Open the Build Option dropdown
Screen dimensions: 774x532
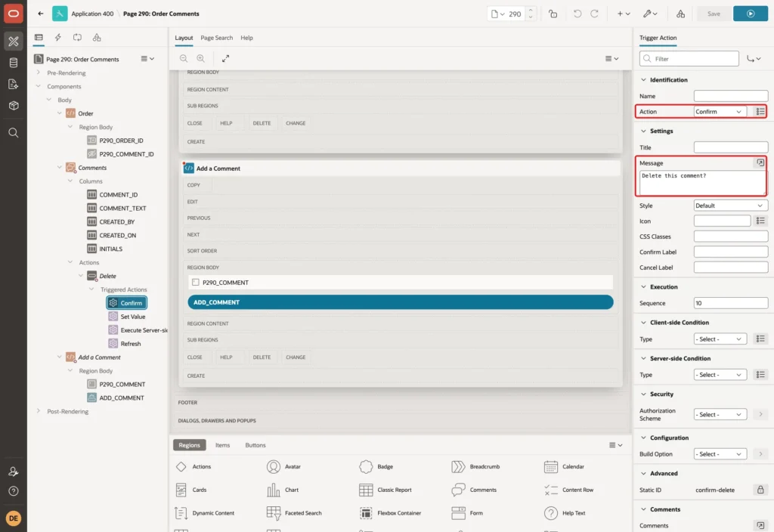click(x=719, y=454)
